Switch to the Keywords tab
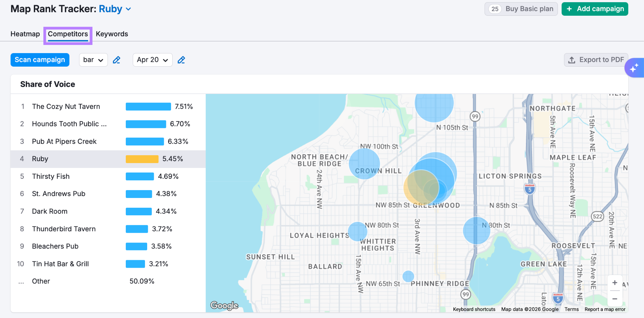Viewport: 644px width, 318px height. point(112,34)
